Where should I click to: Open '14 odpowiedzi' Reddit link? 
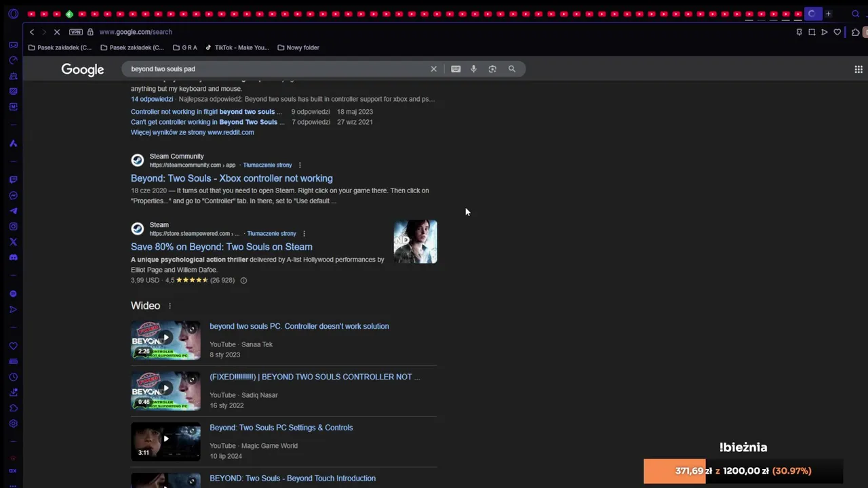(152, 99)
